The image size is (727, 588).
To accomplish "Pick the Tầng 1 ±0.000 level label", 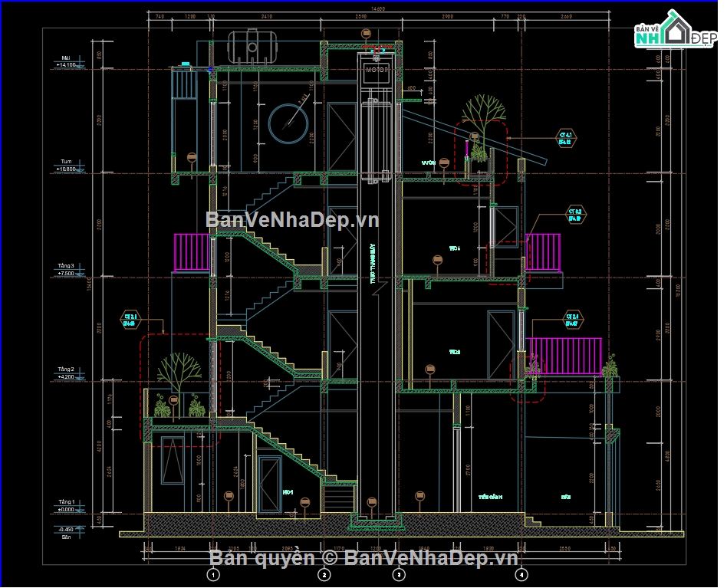I will pos(66,506).
